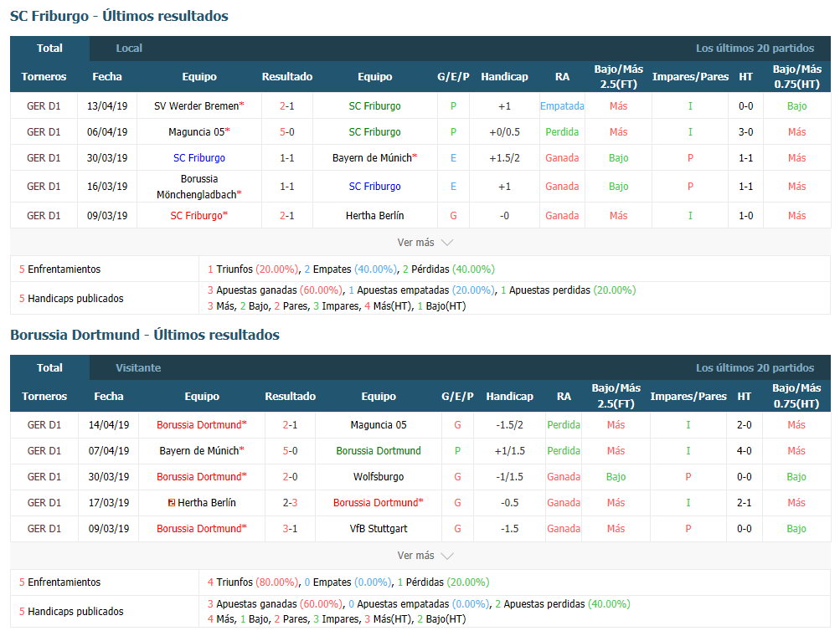Click the HT score 3-0 in Maguncia row
This screenshot has width=840, height=631.
coord(745,131)
